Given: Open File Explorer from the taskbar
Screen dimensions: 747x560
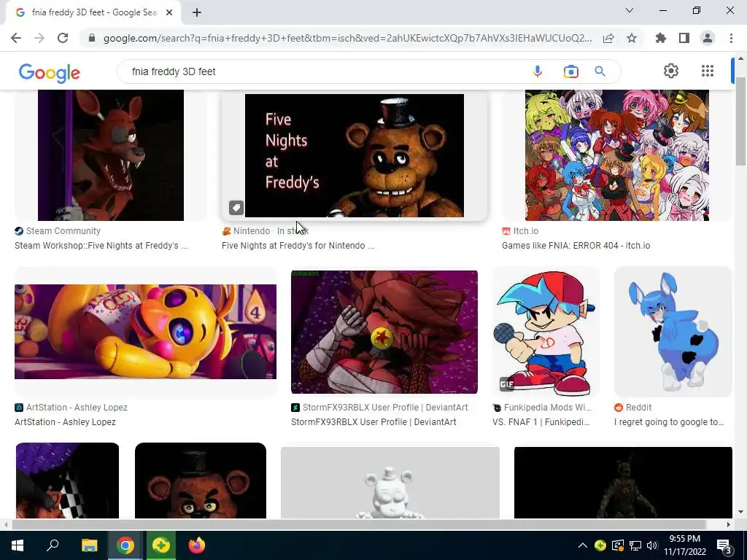Looking at the screenshot, I should [x=89, y=545].
